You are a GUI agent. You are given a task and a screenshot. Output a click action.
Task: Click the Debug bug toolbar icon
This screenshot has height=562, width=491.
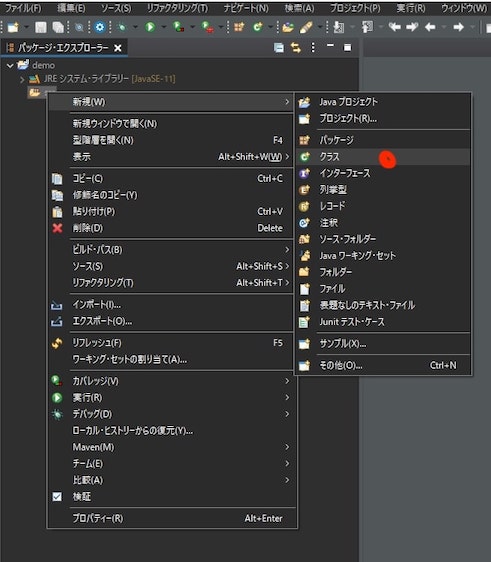click(x=122, y=27)
